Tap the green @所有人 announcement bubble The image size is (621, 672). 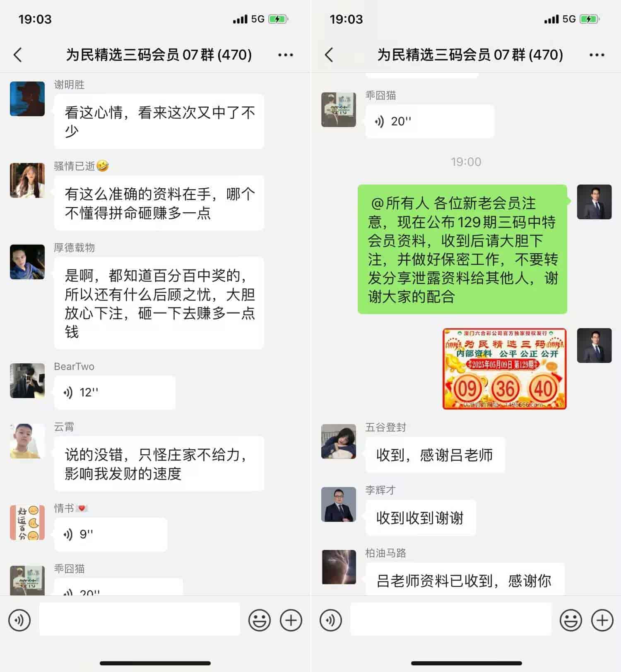(x=462, y=249)
